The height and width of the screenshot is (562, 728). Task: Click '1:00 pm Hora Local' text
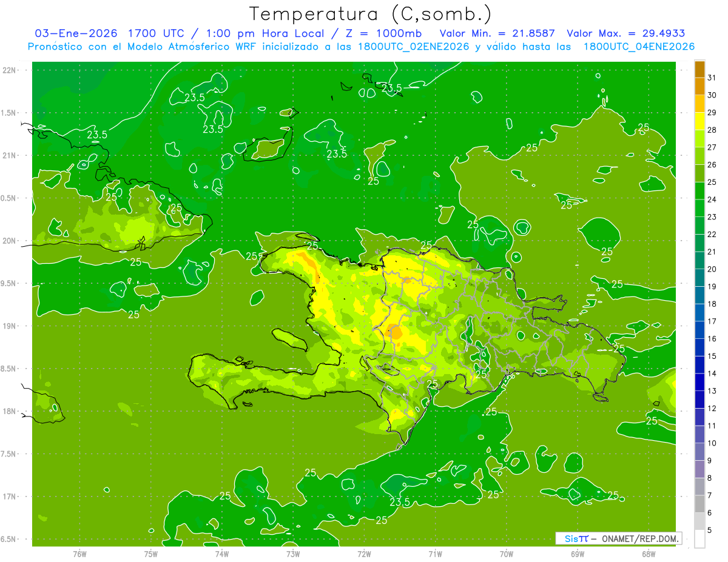click(x=266, y=33)
